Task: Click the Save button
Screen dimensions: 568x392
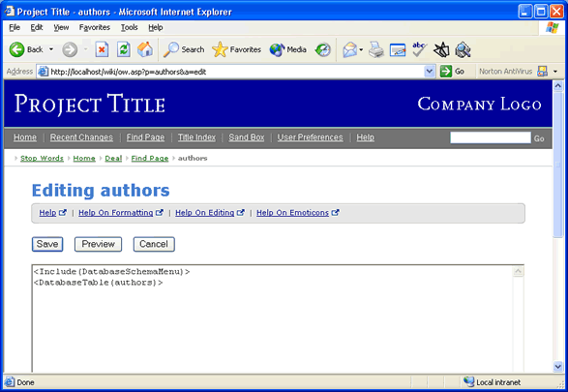Action: point(47,244)
